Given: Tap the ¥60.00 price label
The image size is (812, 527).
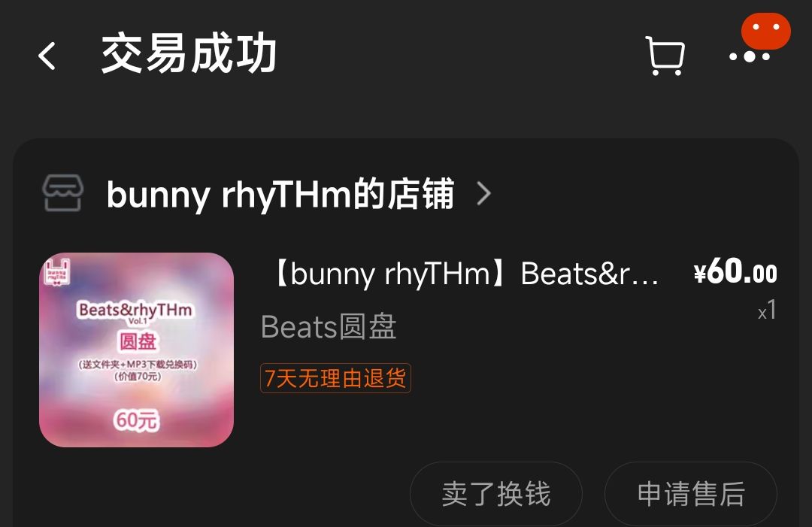Looking at the screenshot, I should coord(735,271).
